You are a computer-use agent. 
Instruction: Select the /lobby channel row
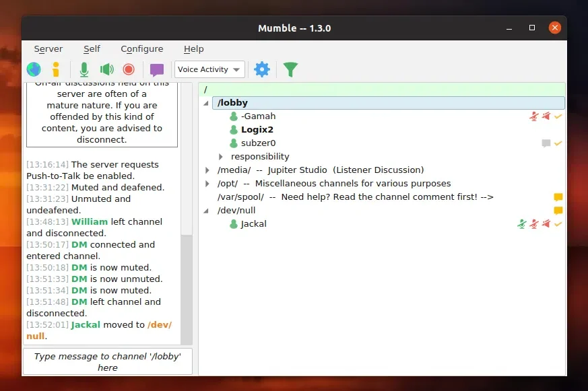point(389,102)
